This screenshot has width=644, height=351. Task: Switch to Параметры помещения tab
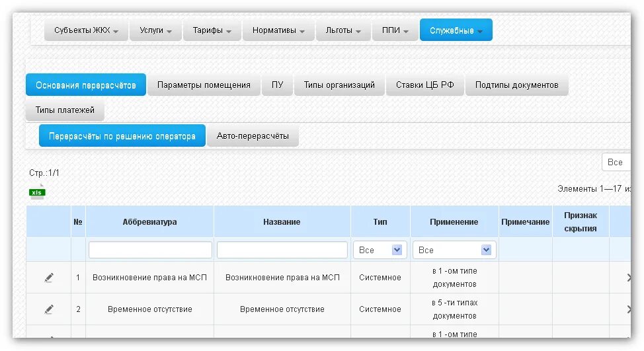pos(204,85)
